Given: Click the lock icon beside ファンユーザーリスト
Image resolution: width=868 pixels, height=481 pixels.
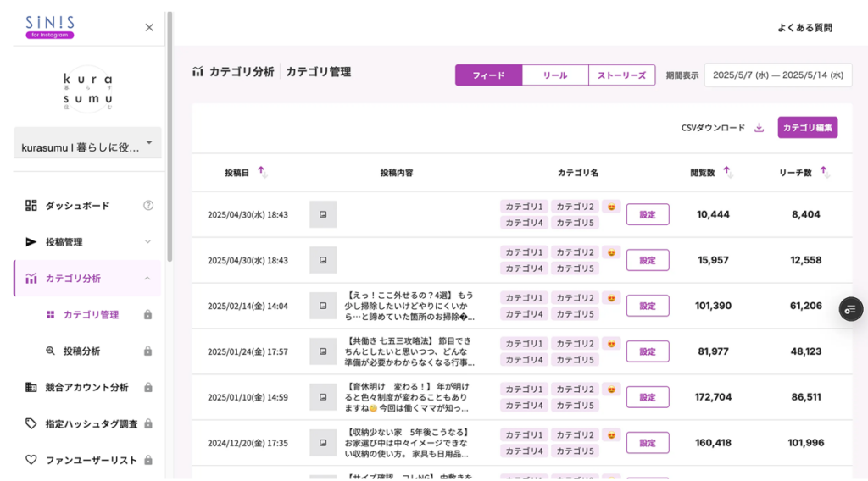Looking at the screenshot, I should click(x=148, y=460).
